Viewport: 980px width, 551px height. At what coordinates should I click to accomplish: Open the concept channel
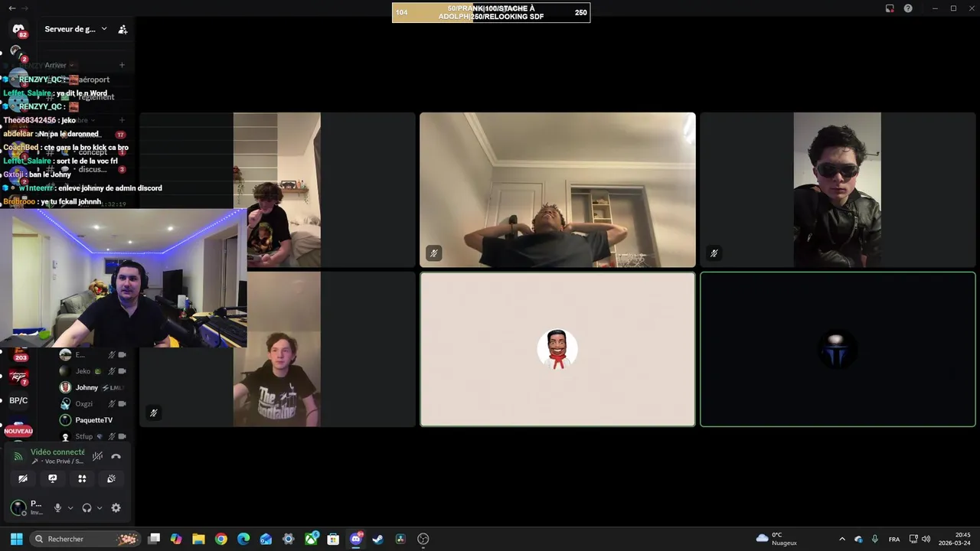(x=93, y=152)
